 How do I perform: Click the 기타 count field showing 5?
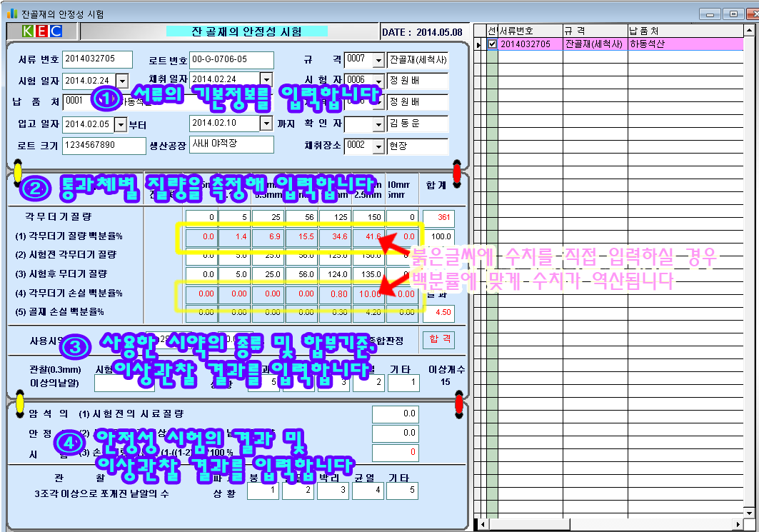click(403, 491)
